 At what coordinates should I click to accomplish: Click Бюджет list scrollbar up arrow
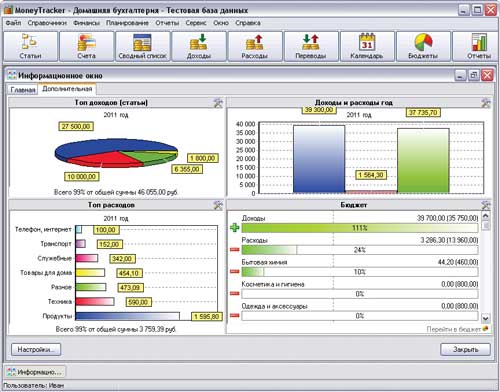[x=486, y=216]
